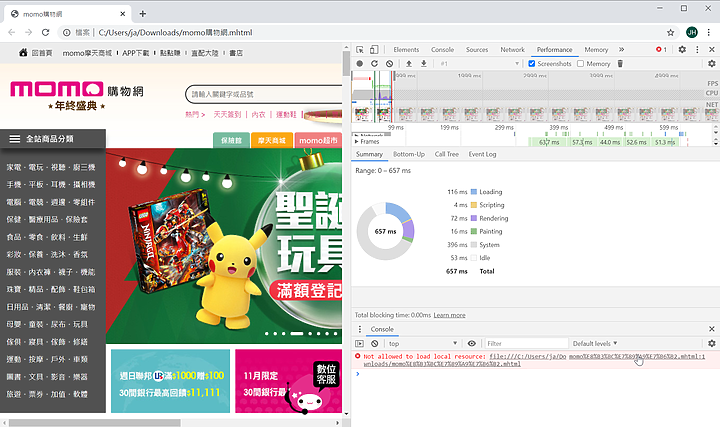Open the top context dropdown

point(422,343)
